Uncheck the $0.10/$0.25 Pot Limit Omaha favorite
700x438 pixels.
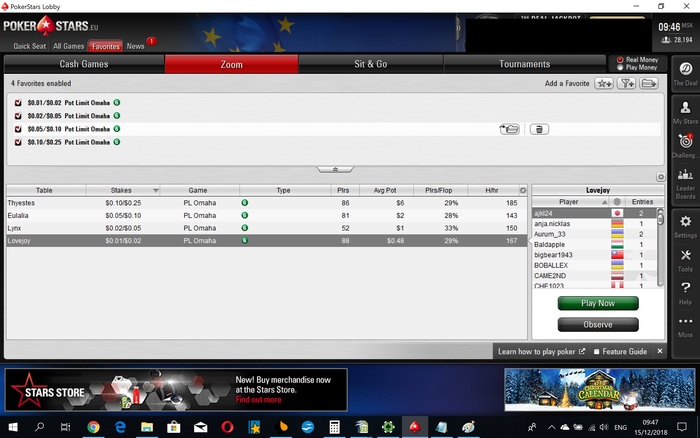(18, 142)
